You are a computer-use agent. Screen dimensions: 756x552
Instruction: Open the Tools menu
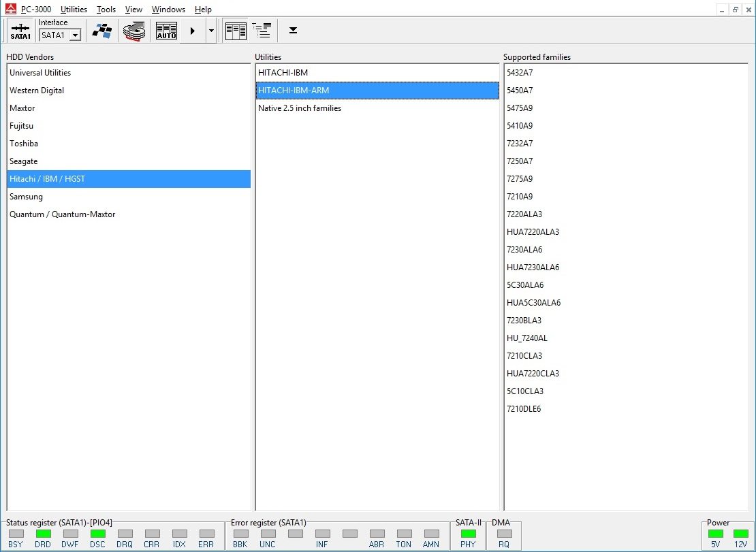tap(106, 9)
